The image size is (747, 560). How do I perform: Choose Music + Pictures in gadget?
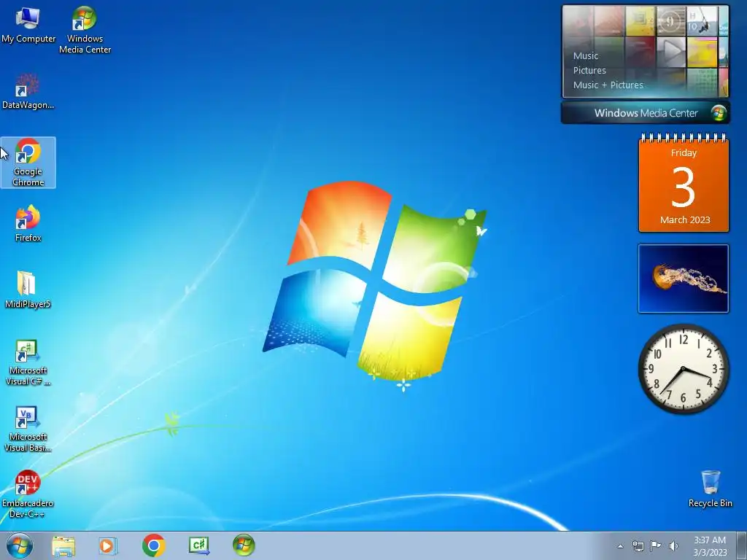click(x=608, y=85)
